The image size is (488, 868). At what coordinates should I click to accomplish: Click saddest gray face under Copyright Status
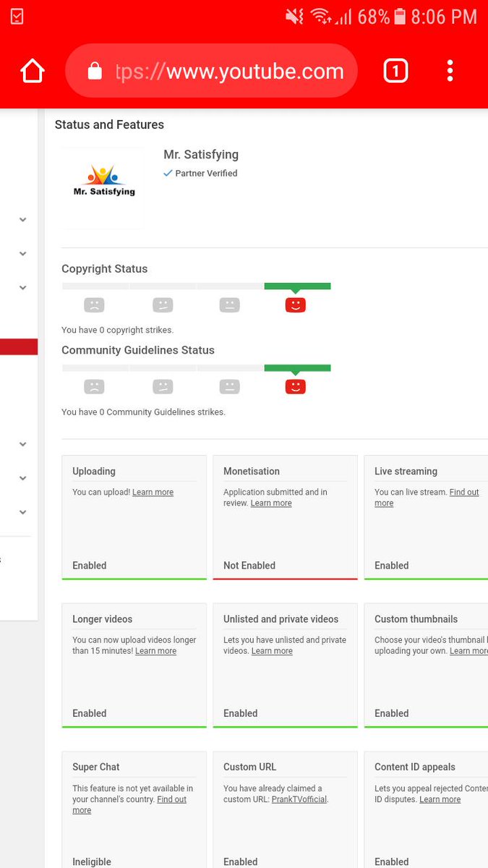[x=94, y=305]
